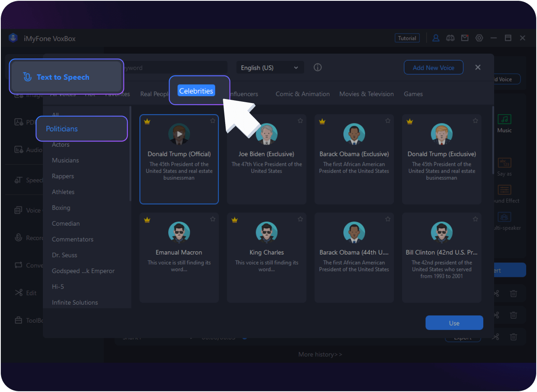Open the Tutorial button
537x392 pixels.
(x=407, y=38)
